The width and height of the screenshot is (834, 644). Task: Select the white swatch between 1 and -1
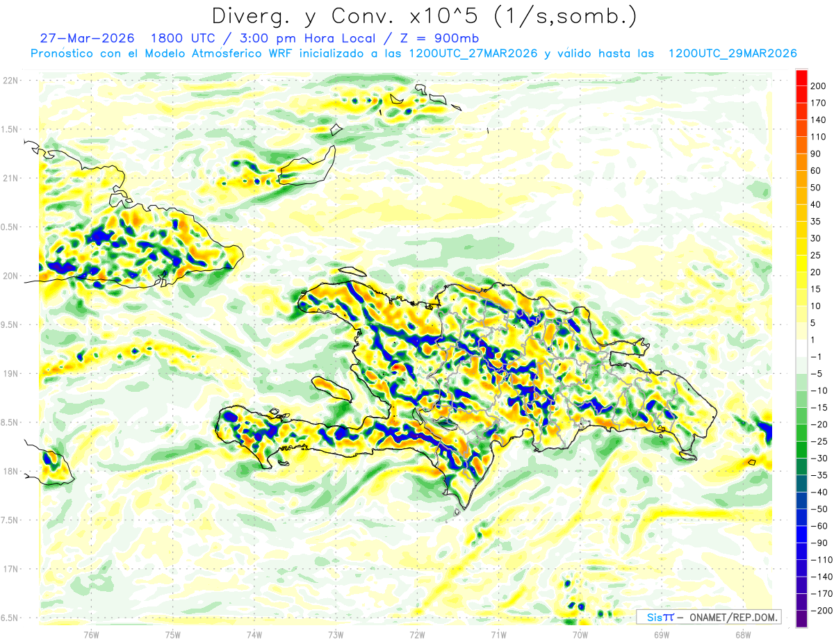(x=801, y=347)
